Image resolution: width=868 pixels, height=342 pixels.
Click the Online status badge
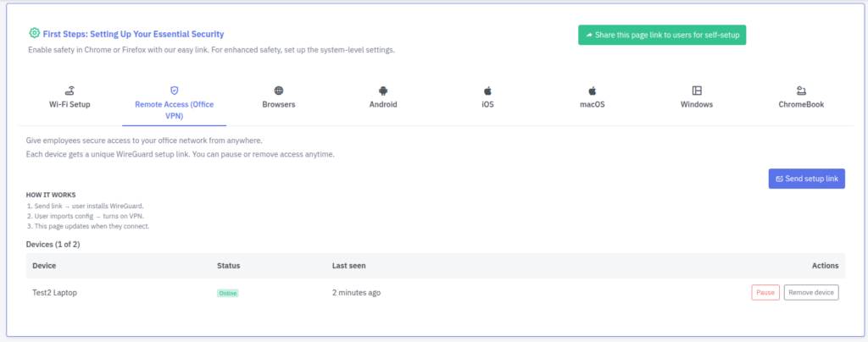coord(227,293)
